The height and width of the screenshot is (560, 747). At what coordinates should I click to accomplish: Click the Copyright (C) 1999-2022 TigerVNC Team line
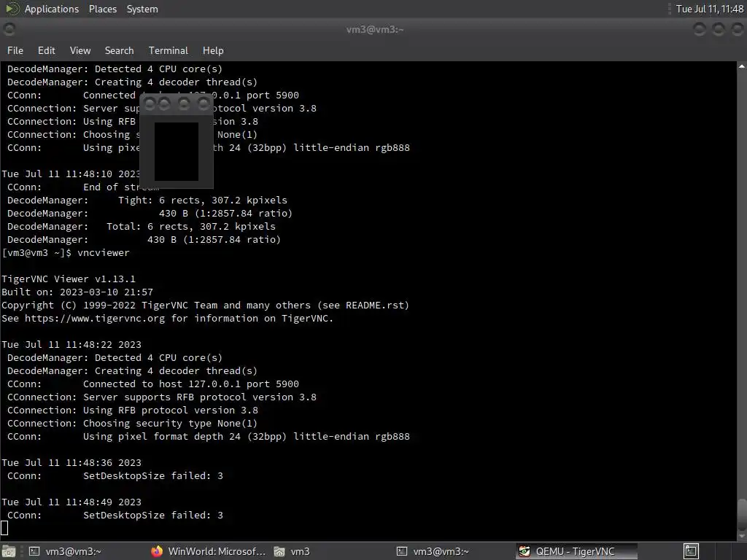[x=205, y=306]
